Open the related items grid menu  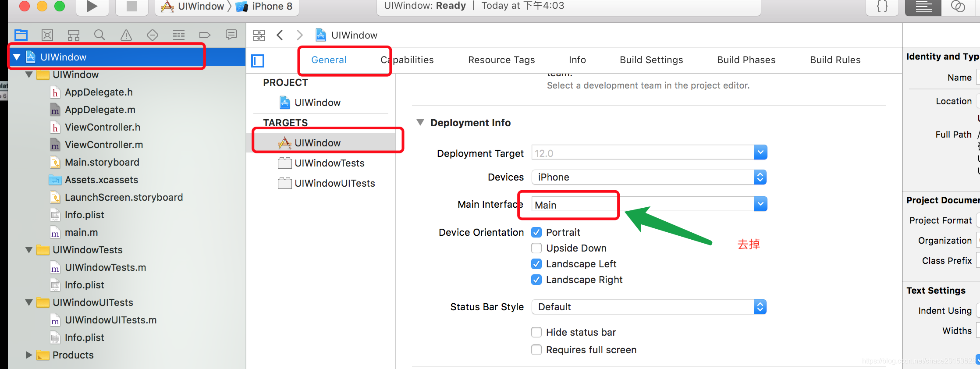[259, 35]
